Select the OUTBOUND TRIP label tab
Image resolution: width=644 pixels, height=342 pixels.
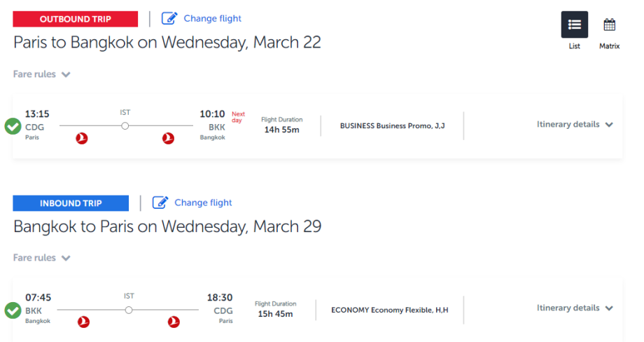click(75, 19)
